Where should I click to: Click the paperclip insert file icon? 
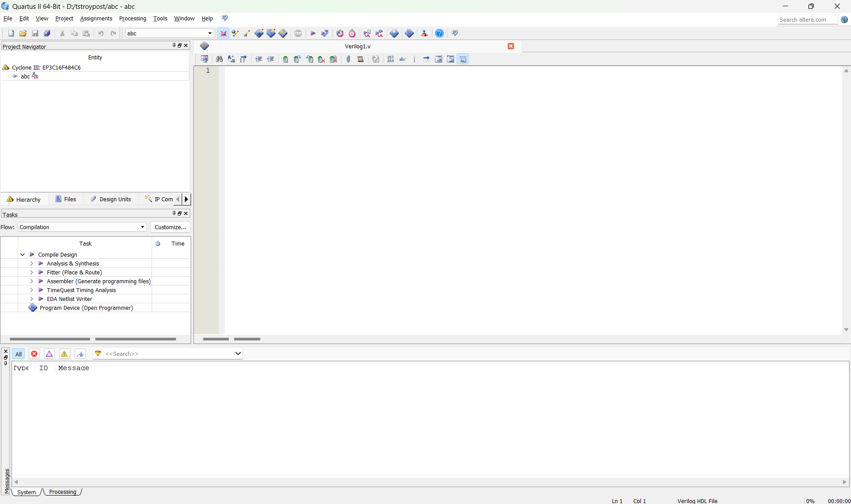click(349, 59)
